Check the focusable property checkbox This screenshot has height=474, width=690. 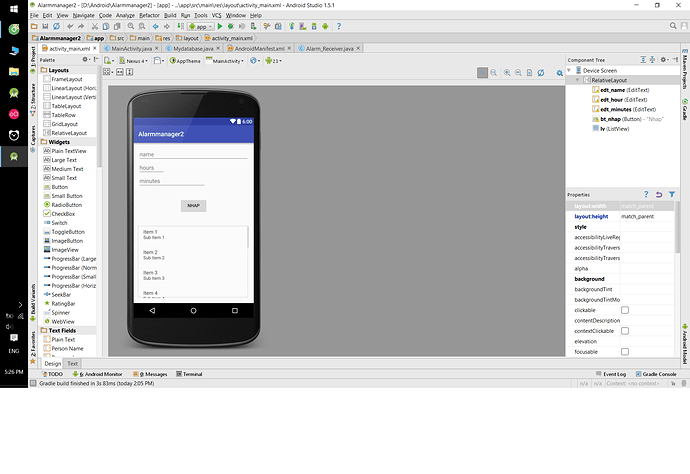click(x=625, y=352)
